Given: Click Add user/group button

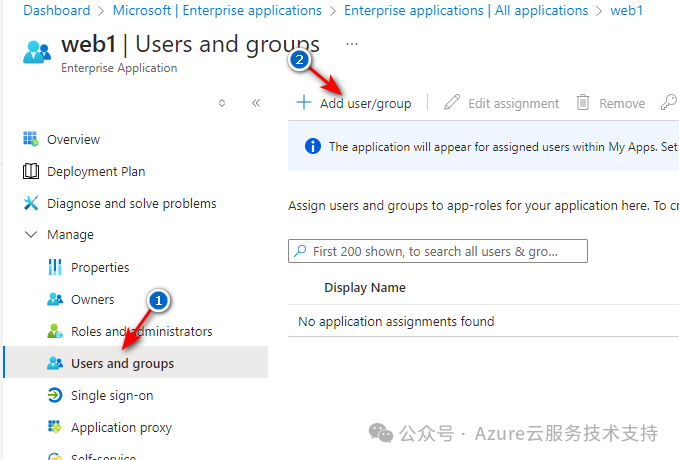Looking at the screenshot, I should pyautogui.click(x=353, y=103).
